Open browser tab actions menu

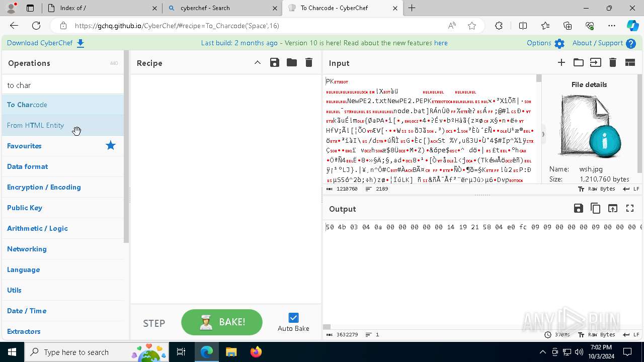coord(30,8)
